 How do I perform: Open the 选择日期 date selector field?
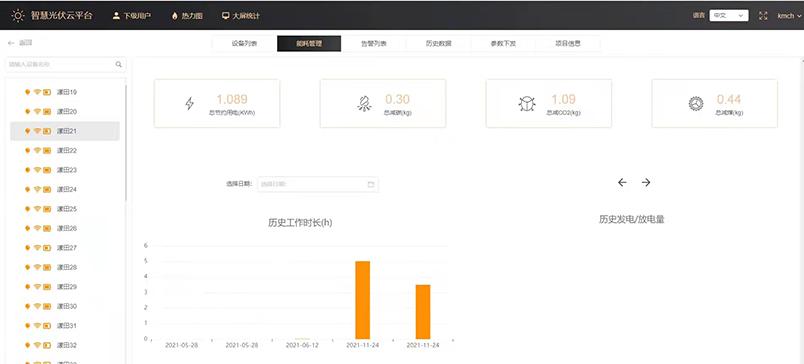[x=317, y=184]
